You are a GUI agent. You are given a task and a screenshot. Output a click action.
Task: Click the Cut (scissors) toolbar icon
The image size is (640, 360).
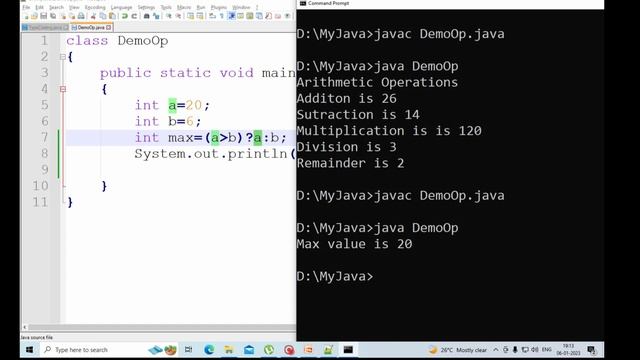tap(93, 16)
